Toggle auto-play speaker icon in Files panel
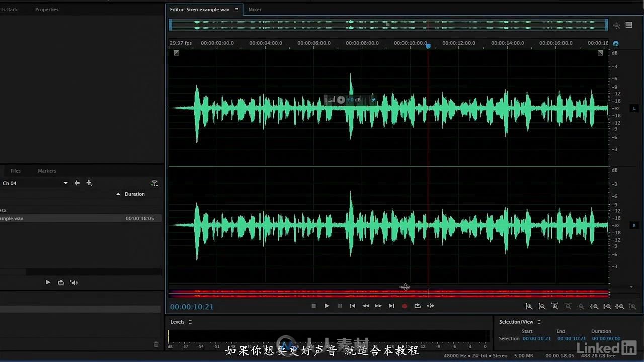 [x=74, y=283]
